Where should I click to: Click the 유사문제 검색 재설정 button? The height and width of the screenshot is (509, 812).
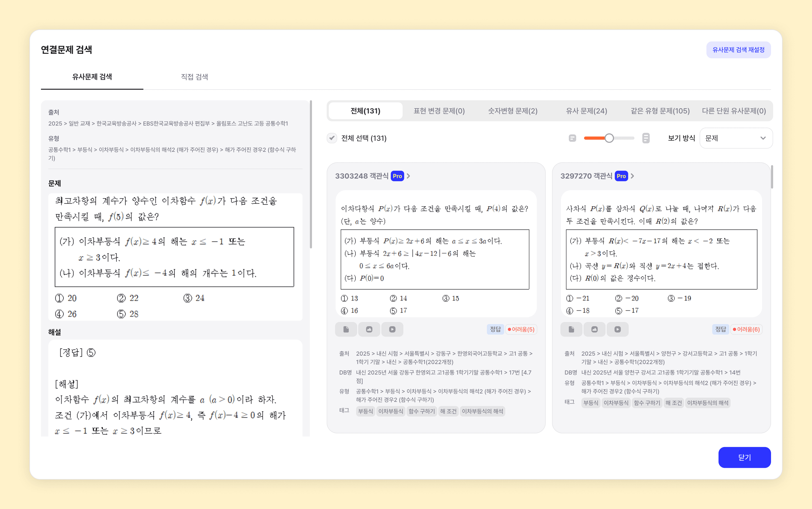(x=739, y=50)
